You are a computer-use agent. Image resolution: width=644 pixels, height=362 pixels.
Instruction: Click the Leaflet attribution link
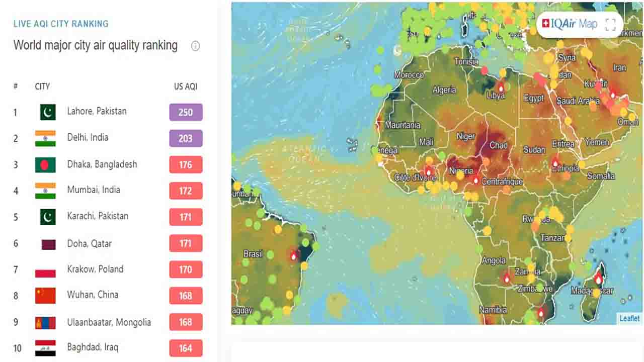pos(629,318)
